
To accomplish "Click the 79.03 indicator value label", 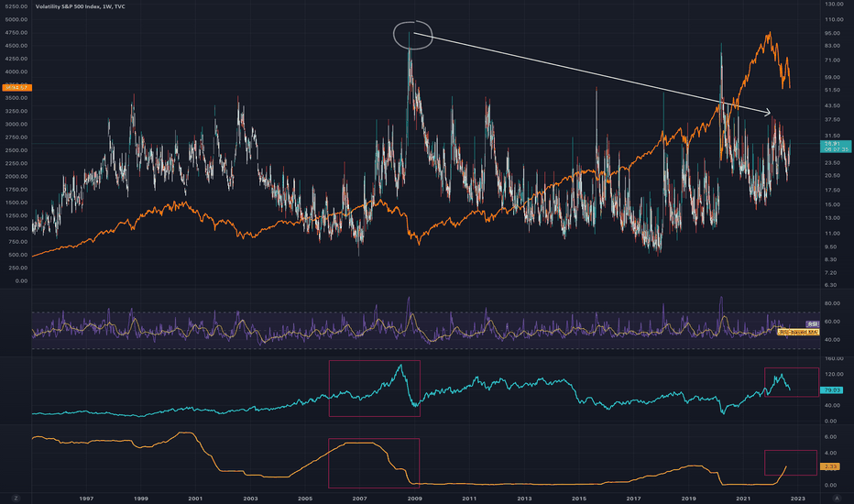I will tap(831, 390).
